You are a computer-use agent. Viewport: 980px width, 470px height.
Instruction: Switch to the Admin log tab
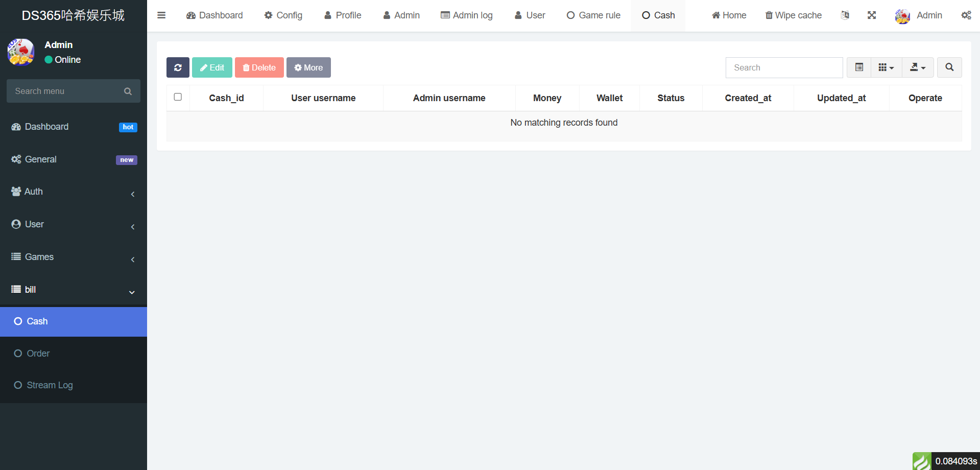467,15
